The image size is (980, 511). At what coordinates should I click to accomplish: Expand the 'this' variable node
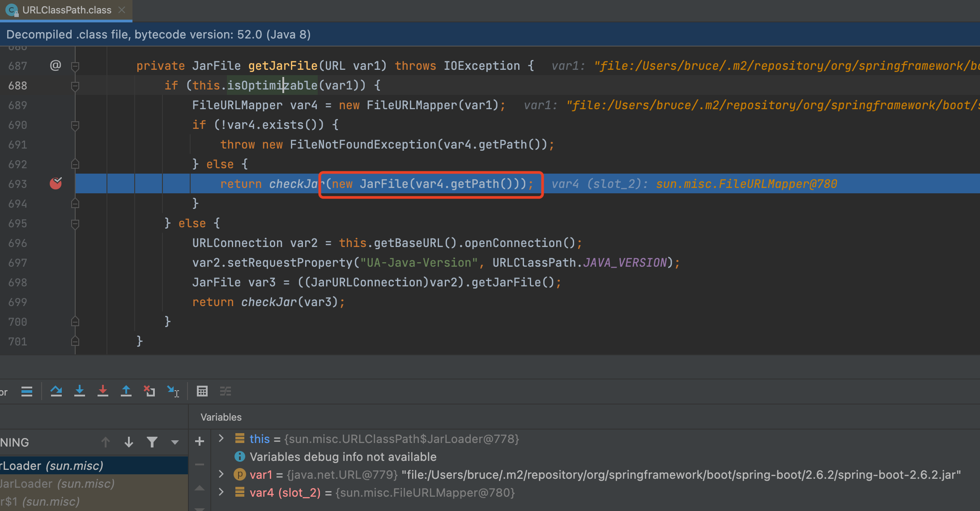[221, 439]
